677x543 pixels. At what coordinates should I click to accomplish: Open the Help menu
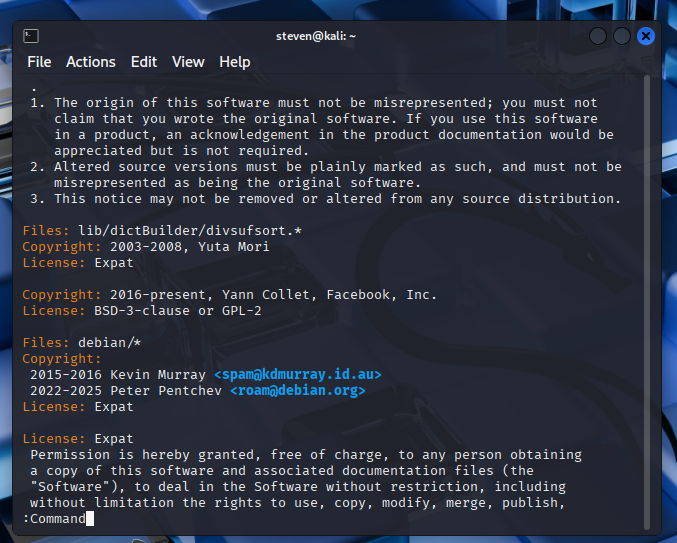[x=235, y=62]
